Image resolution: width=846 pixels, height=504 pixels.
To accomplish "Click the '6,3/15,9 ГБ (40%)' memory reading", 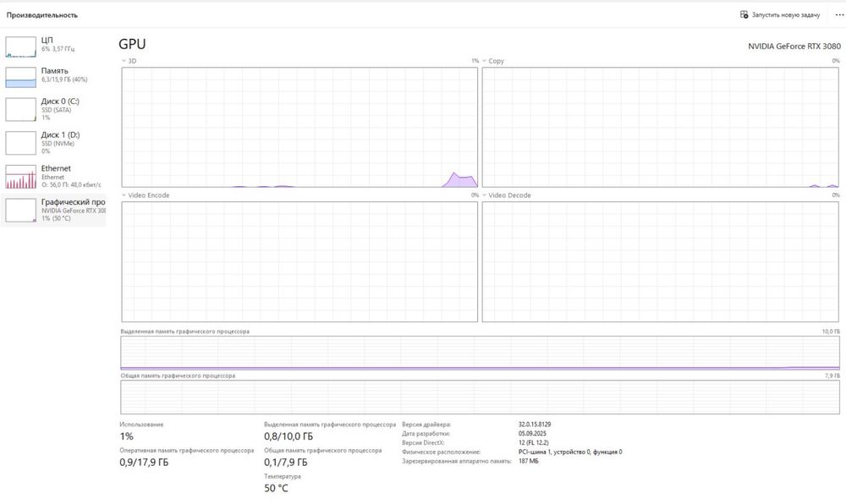I will [64, 79].
